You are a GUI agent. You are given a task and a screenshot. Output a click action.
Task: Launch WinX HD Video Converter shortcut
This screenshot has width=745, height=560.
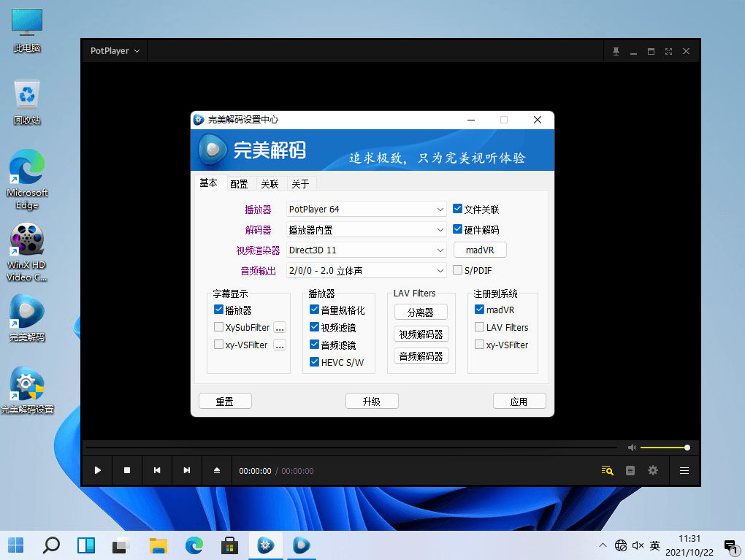27,252
